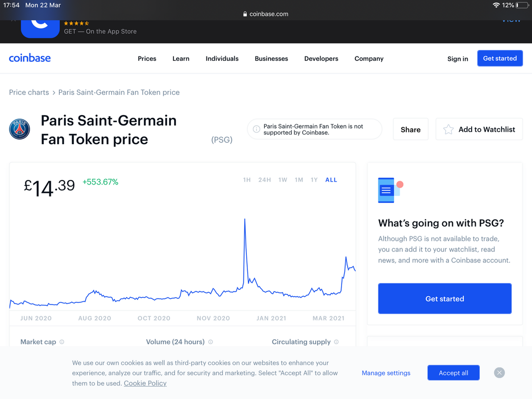532x399 pixels.
Task: Click the info icon next to Market cap
Action: (62, 342)
